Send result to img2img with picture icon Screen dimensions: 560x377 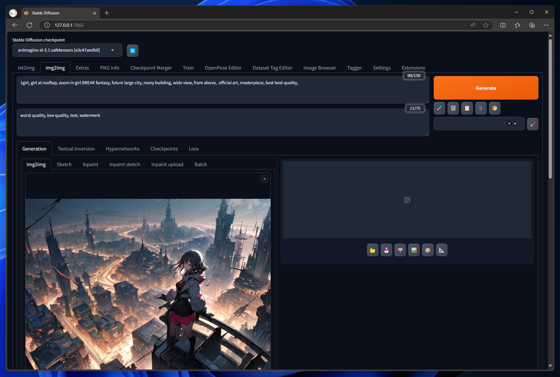click(x=414, y=250)
